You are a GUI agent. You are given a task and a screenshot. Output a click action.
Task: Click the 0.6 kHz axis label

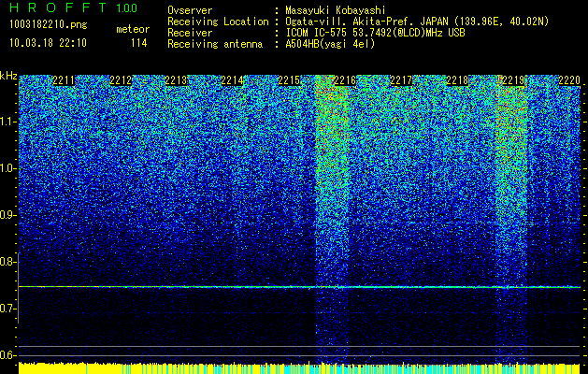pyautogui.click(x=8, y=355)
